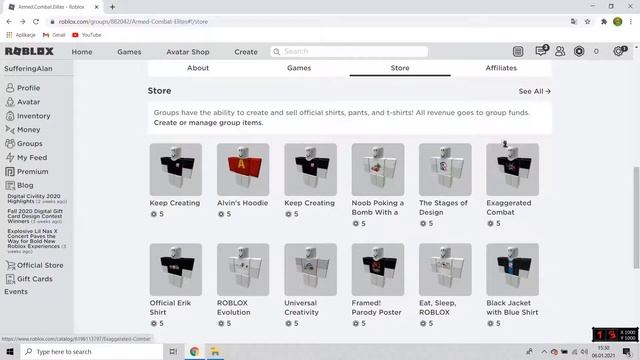The width and height of the screenshot is (640, 360).
Task: Open the Chrome profile avatar
Action: [618, 22]
